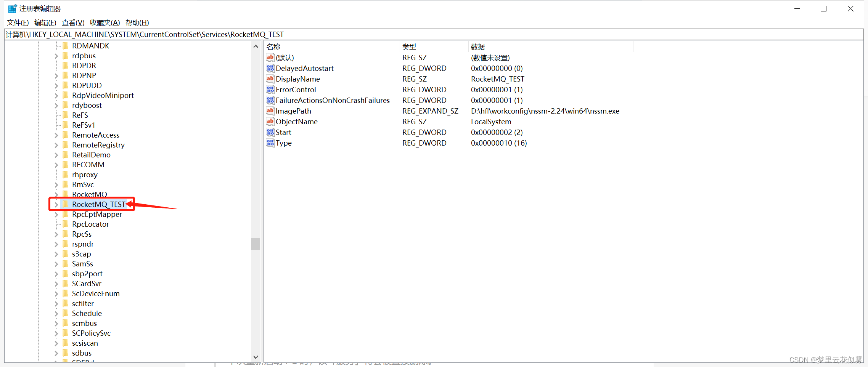Screen dimensions: 868x367
Task: Click the folder icon of Schedule key
Action: point(65,313)
